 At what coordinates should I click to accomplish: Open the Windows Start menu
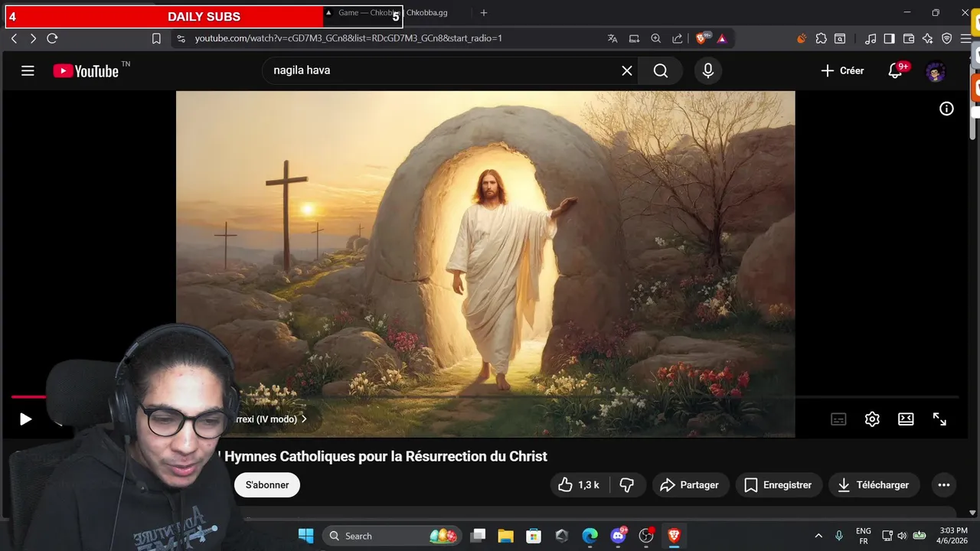click(x=305, y=536)
